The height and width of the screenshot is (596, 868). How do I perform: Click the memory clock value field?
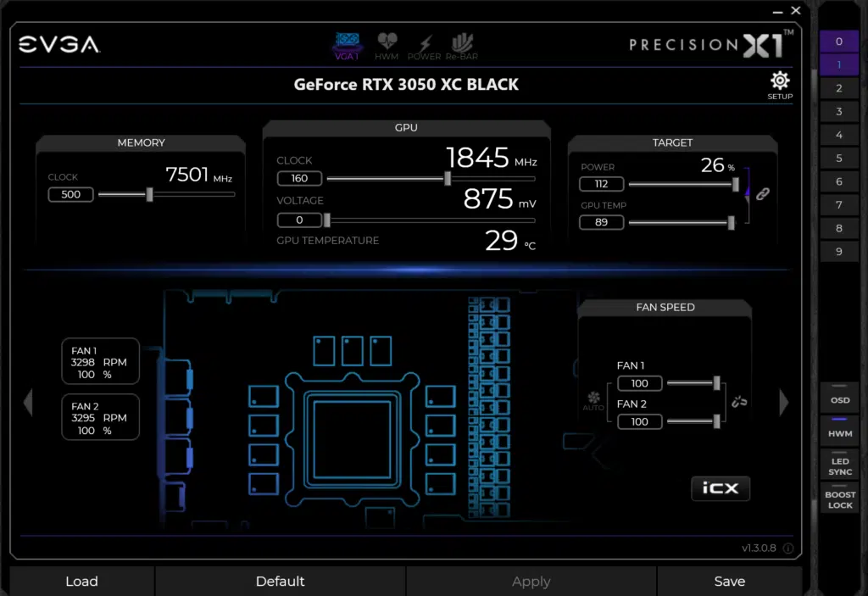[70, 194]
